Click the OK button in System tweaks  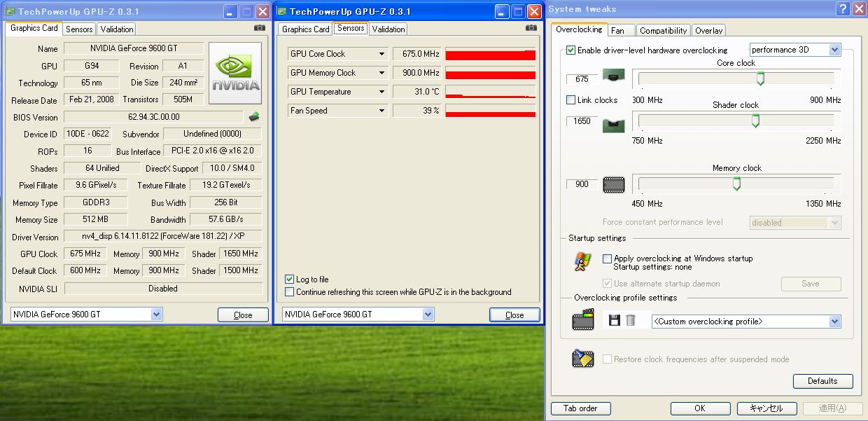click(x=700, y=408)
